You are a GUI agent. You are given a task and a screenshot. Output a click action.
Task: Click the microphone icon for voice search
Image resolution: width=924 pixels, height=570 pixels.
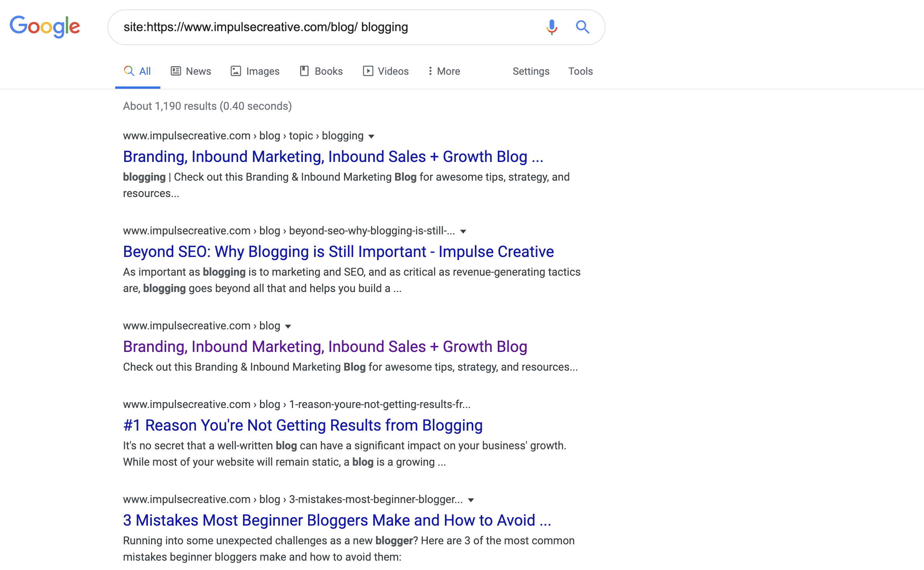(551, 27)
